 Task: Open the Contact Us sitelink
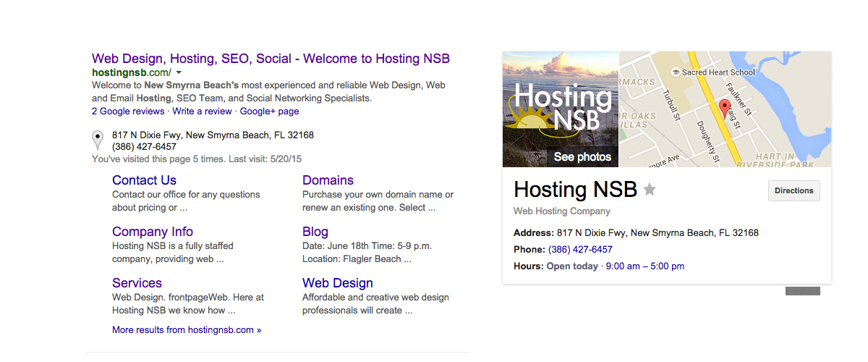point(144,180)
